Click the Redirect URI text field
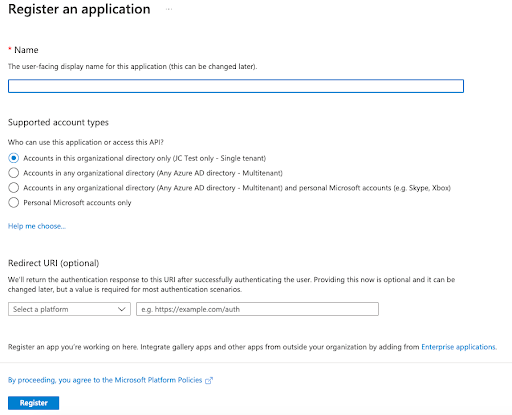 click(257, 309)
